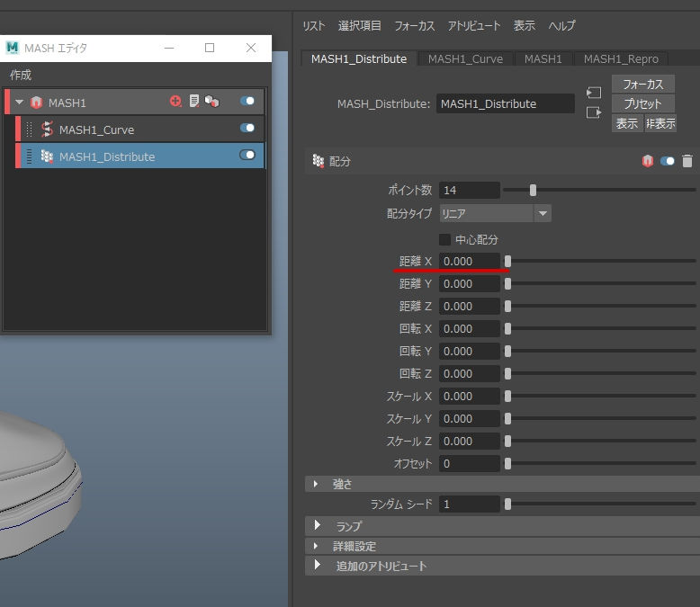Click the add node icon on MASH1 row
Image resolution: width=700 pixels, height=607 pixels.
pos(175,102)
